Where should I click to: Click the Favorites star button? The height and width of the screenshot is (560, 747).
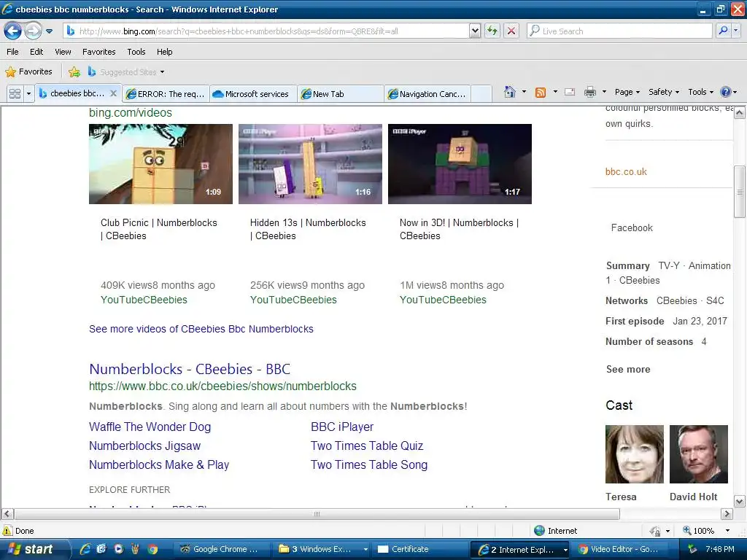point(28,71)
